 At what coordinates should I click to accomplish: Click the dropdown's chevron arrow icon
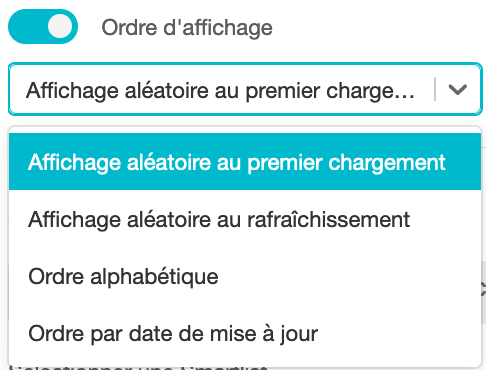pos(458,89)
